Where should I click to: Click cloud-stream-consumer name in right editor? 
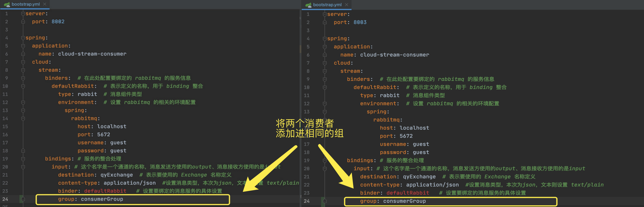pyautogui.click(x=395, y=55)
